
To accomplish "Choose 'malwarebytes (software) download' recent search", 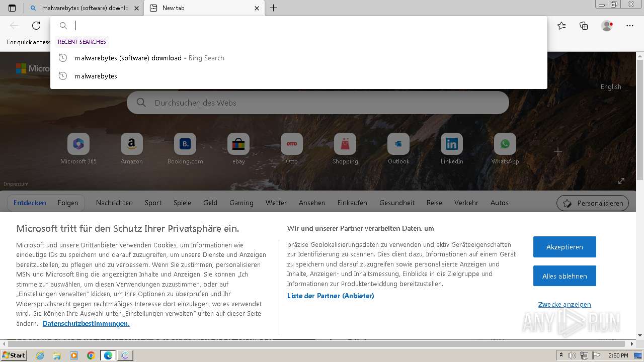I will point(299,58).
